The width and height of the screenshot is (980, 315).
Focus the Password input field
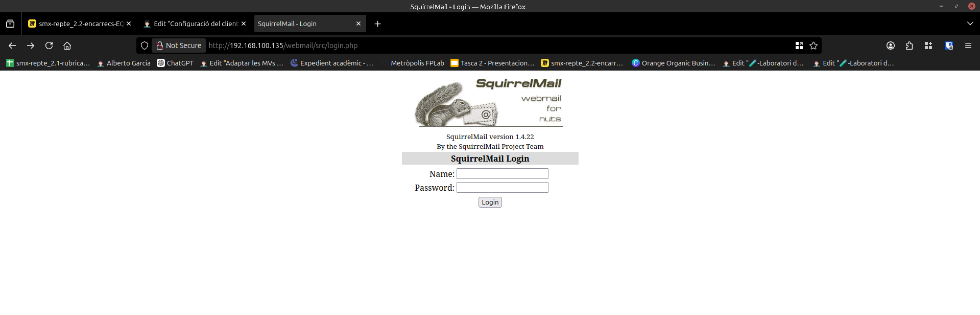click(502, 188)
